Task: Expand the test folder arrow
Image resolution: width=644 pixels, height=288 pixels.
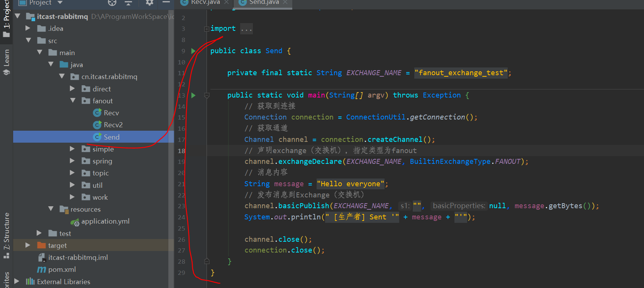Action: pyautogui.click(x=39, y=233)
